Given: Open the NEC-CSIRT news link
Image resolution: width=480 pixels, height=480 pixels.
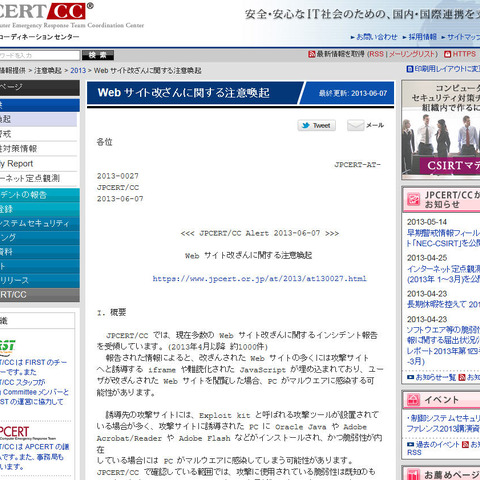Looking at the screenshot, I should coord(443,238).
